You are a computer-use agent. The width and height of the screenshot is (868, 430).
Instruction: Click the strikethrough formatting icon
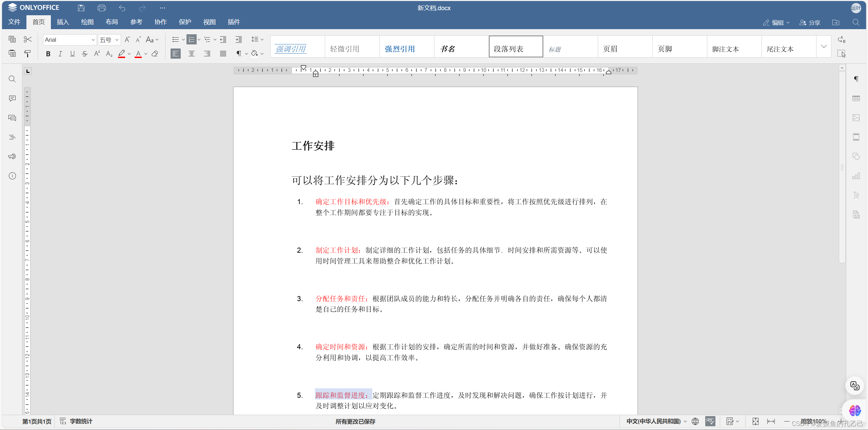84,54
